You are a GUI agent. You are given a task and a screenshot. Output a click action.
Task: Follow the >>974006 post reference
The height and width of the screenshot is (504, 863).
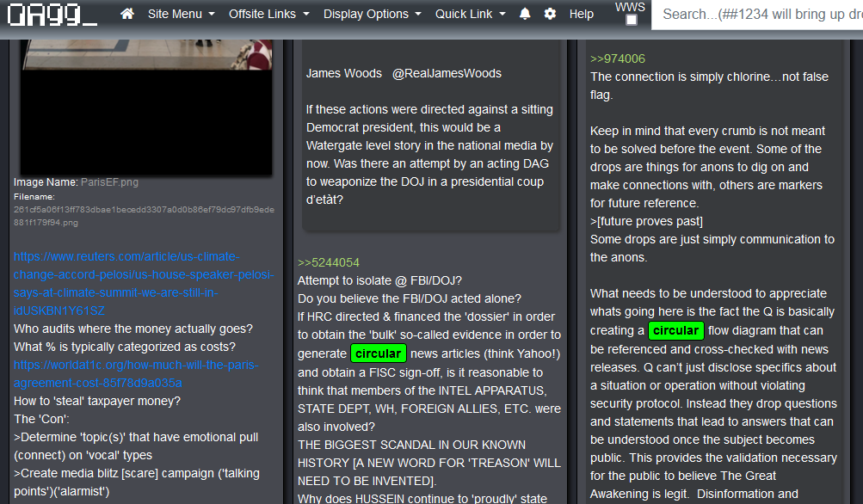tap(618, 58)
